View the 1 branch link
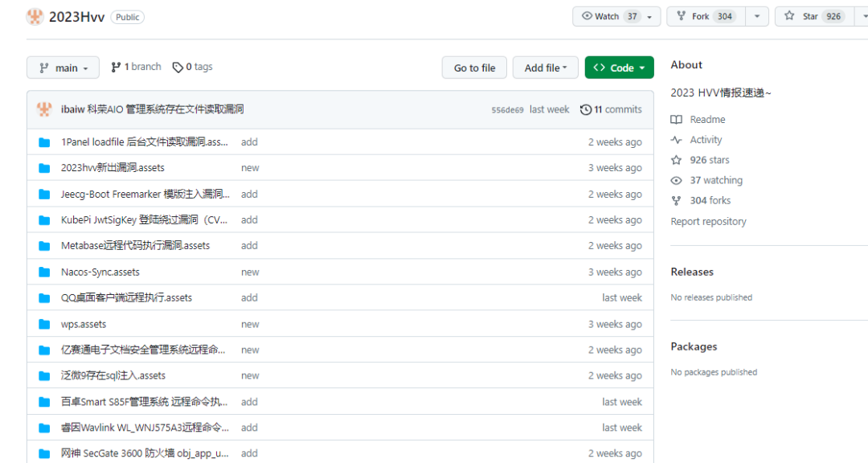 (x=136, y=67)
